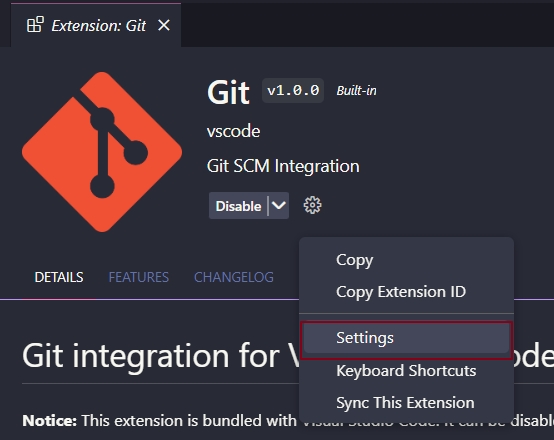Click the Git extension title
Image resolution: width=554 pixels, height=440 pixels.
point(228,92)
